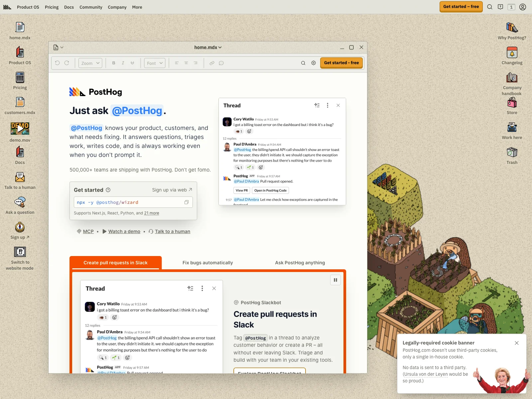The height and width of the screenshot is (399, 532).
Task: Open the editor settings gear icon
Action: click(x=314, y=63)
